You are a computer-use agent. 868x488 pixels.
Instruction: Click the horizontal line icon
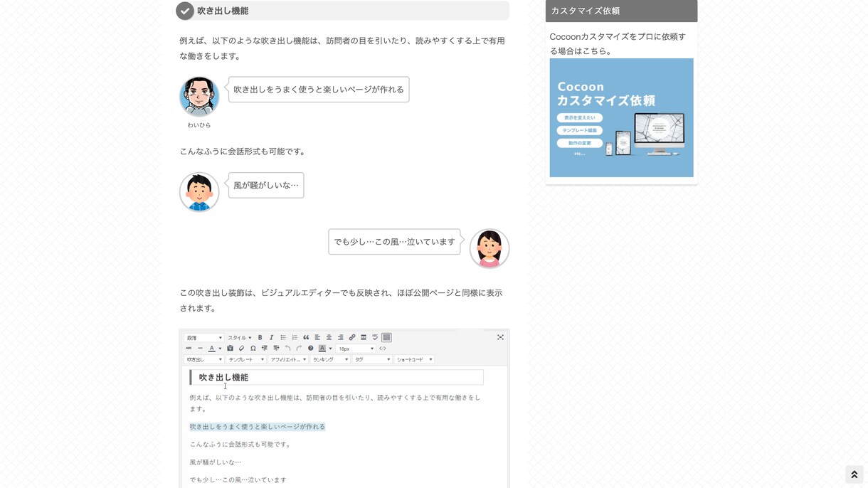point(200,349)
